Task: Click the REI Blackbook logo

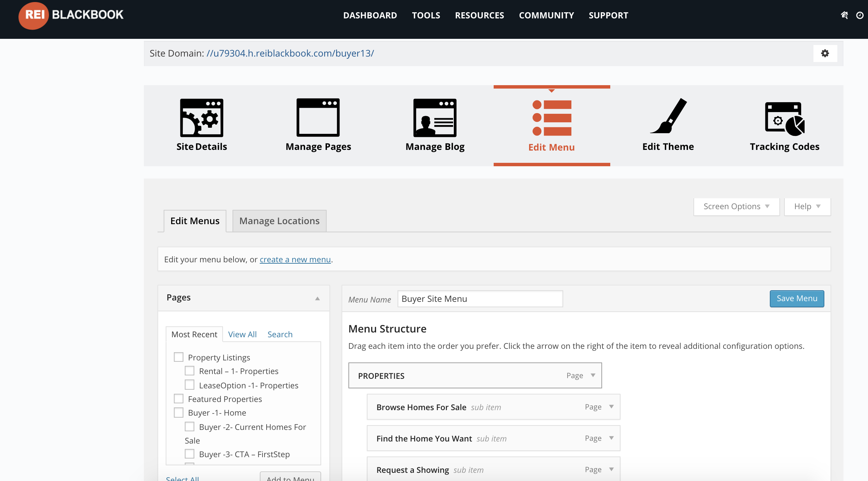Action: coord(71,15)
